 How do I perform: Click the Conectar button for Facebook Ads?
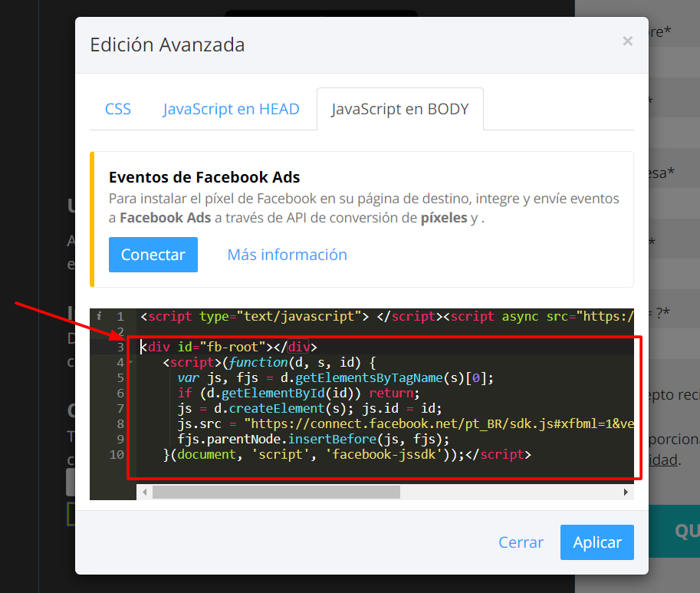[153, 254]
